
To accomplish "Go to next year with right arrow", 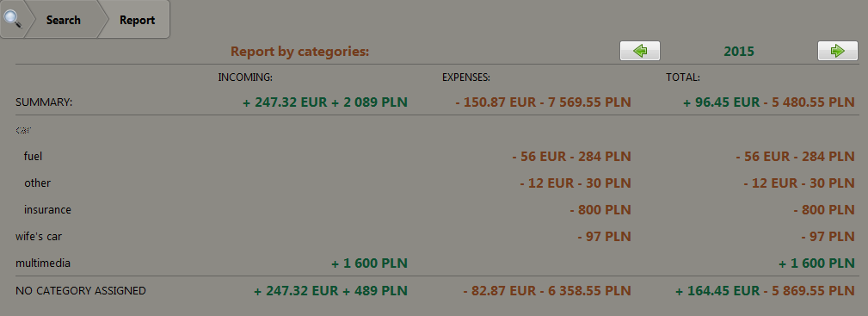I will (x=838, y=51).
